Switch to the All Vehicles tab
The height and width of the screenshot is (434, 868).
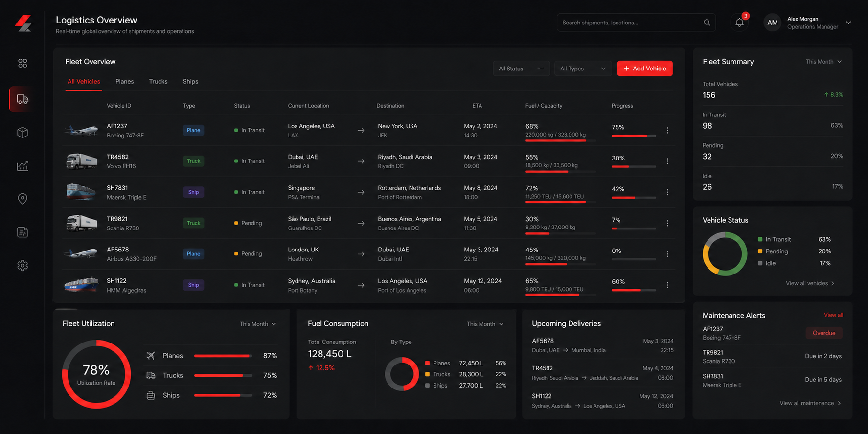(84, 81)
